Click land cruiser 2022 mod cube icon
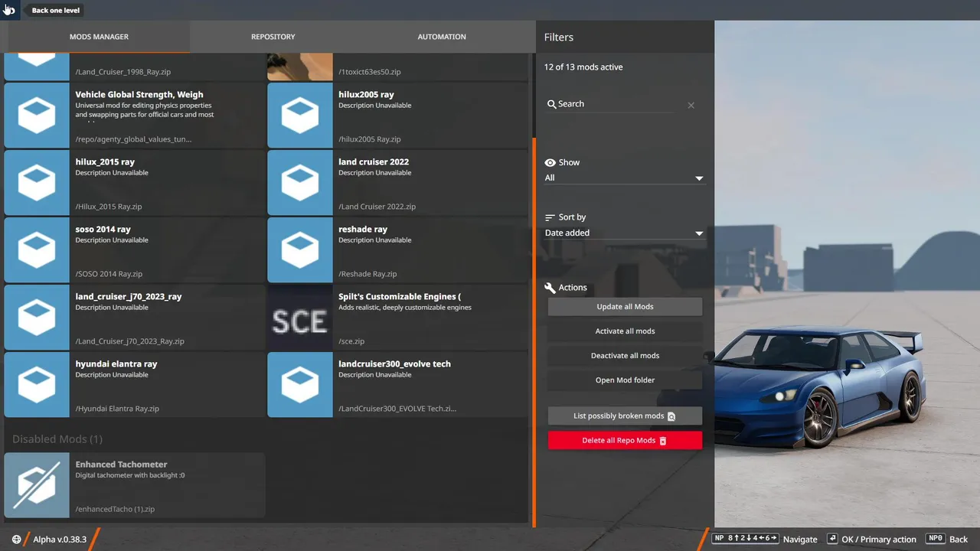Screen dimensions: 980x551 [x=300, y=183]
